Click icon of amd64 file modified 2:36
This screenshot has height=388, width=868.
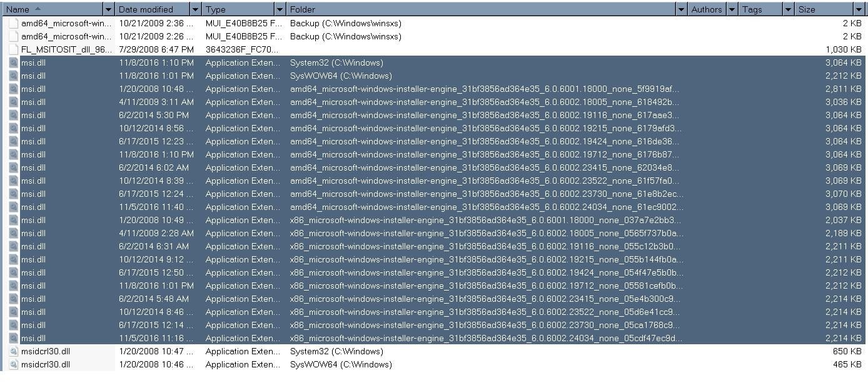13,23
